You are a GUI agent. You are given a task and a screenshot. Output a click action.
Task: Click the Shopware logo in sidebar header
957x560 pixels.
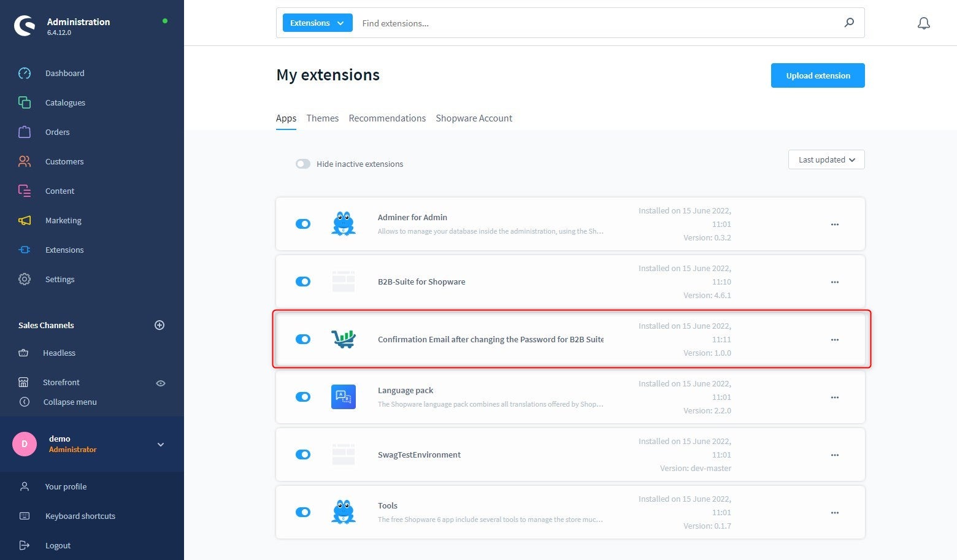25,25
